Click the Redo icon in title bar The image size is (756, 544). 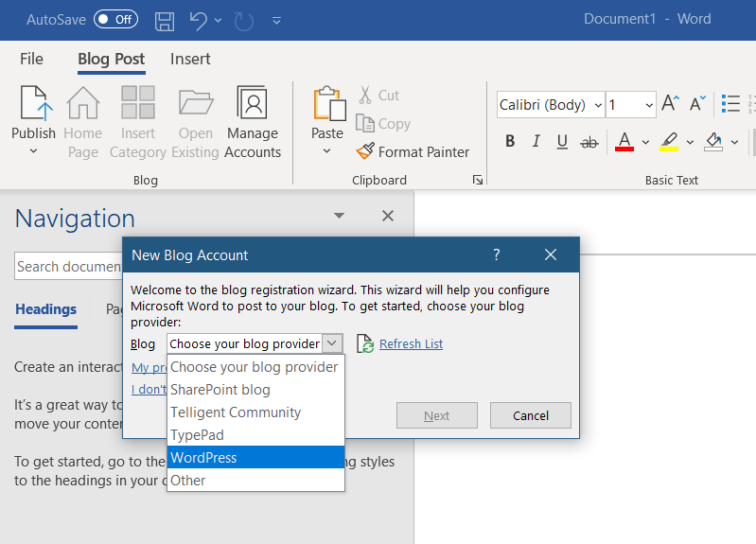244,21
